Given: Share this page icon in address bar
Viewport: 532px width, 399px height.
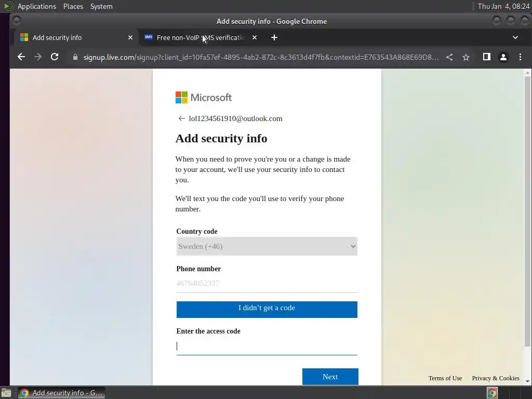Looking at the screenshot, I should 449,57.
